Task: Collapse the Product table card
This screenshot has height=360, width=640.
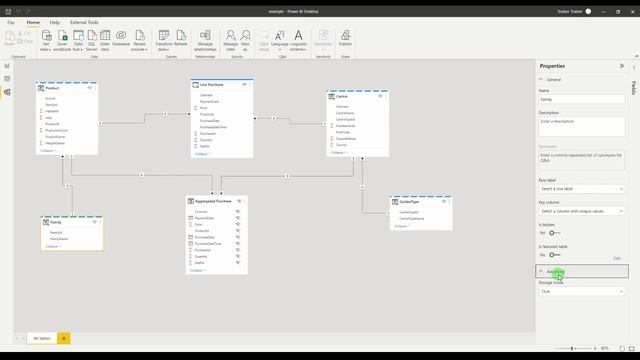Action: pos(48,151)
